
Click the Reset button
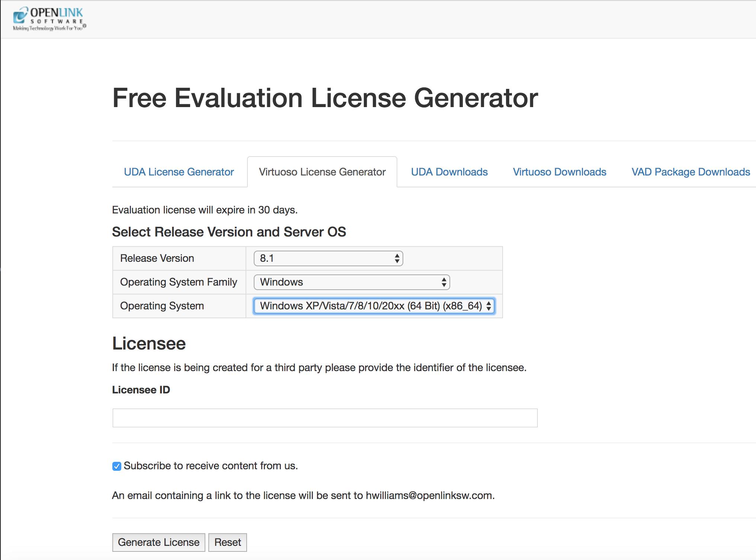tap(228, 543)
